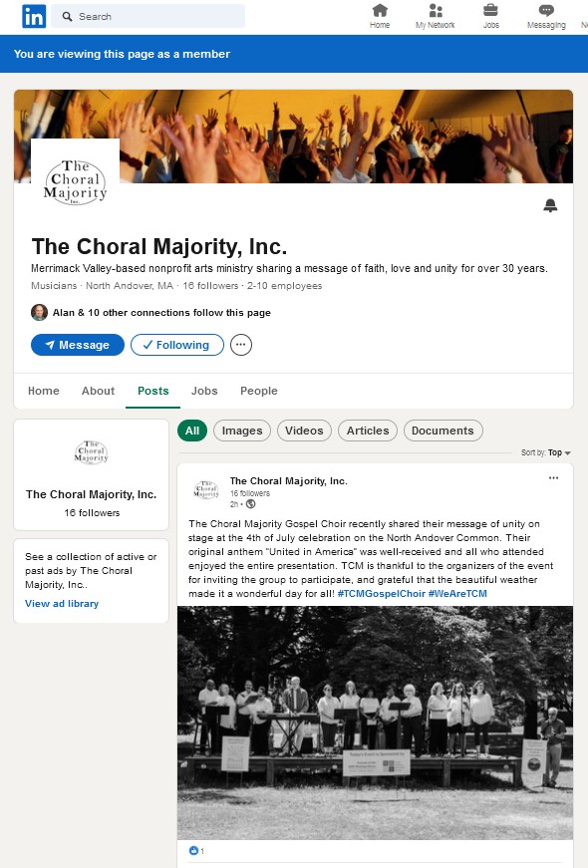This screenshot has width=588, height=868.
Task: Open the post's three-dot options menu
Action: tap(553, 478)
